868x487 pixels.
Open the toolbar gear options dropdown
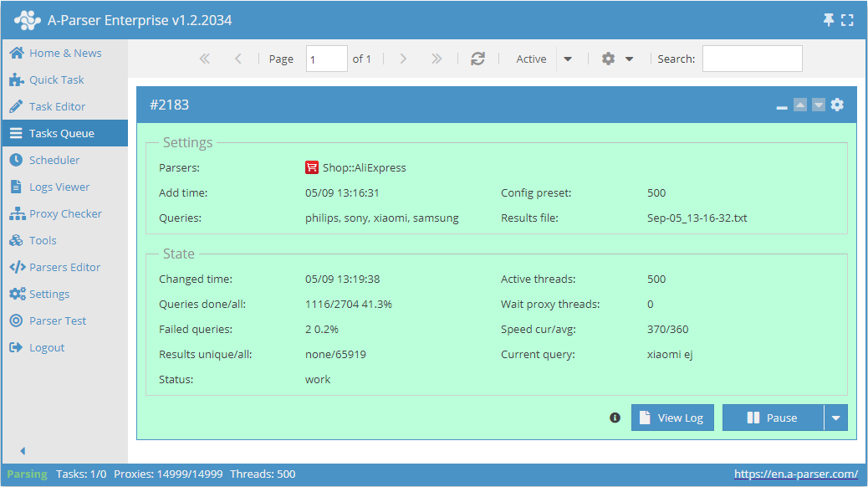click(617, 59)
